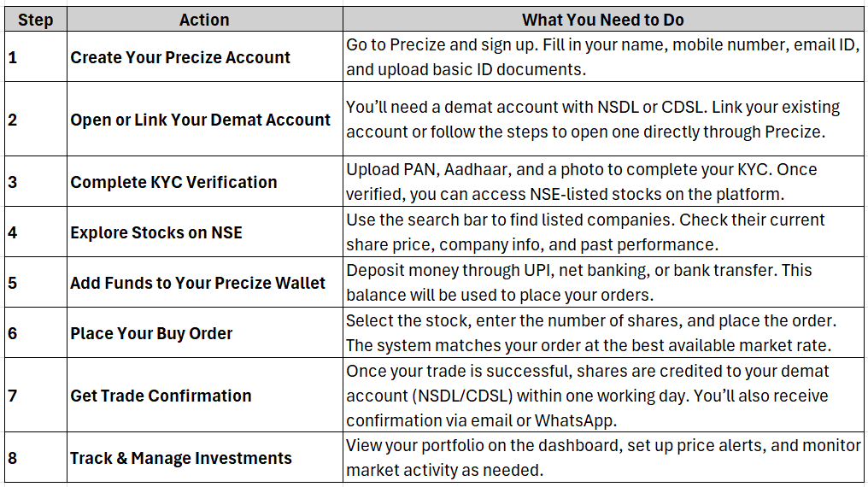Select the "Complete KYC Verification" cell
This screenshot has width=868, height=487.
(x=173, y=182)
